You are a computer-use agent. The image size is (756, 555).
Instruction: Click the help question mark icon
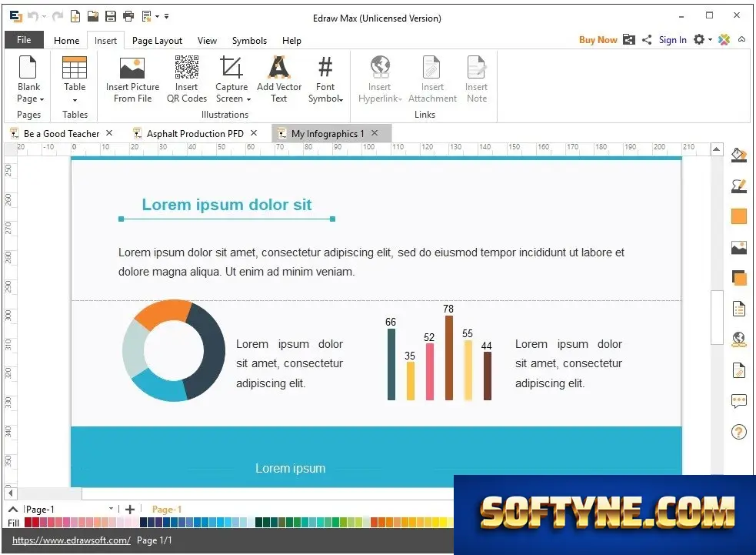tap(738, 432)
